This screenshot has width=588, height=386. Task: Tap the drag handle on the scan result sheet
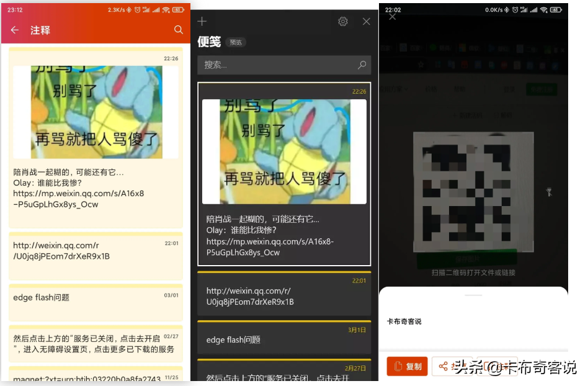coord(473,295)
